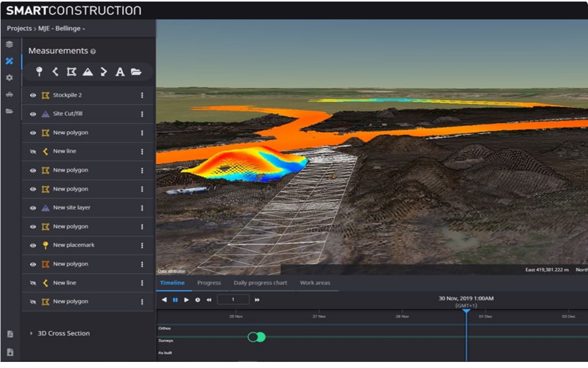Image resolution: width=588 pixels, height=368 pixels.
Task: Select the polygon measurement tool
Action: click(71, 72)
